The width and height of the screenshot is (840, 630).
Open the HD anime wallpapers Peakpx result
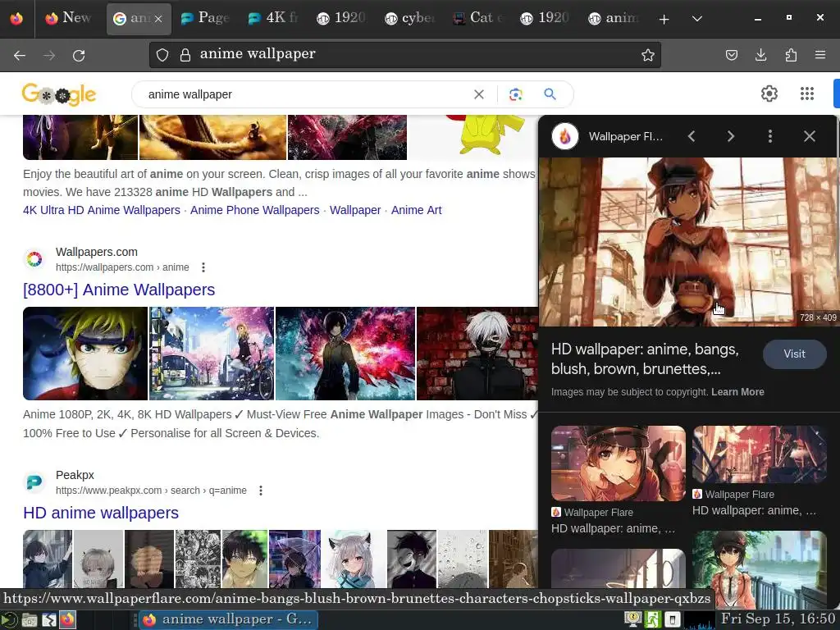coord(101,514)
